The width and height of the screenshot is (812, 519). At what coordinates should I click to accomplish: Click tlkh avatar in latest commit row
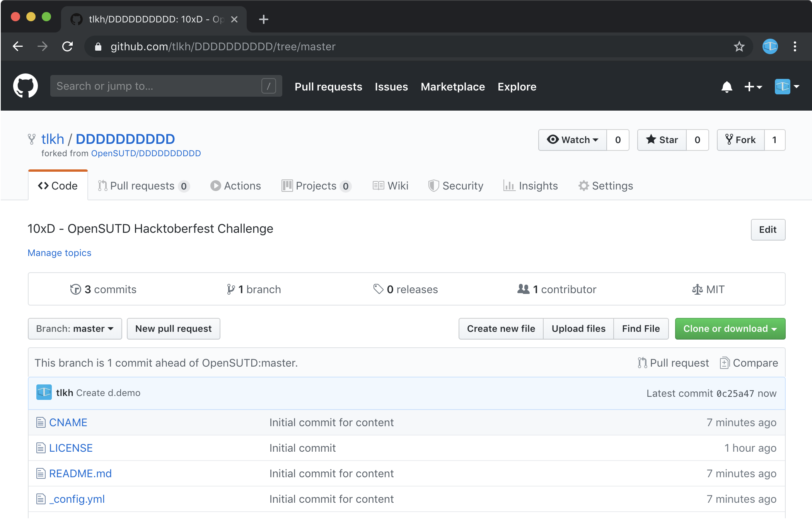pos(44,393)
